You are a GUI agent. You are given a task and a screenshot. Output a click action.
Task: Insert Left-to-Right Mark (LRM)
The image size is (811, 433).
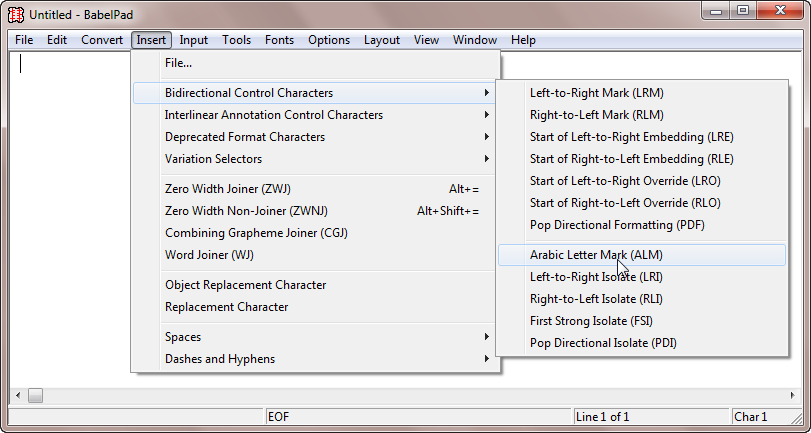tap(641, 93)
